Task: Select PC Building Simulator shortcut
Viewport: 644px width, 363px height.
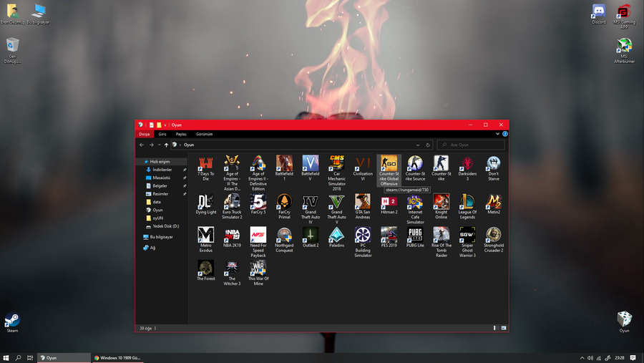Action: [x=363, y=242]
